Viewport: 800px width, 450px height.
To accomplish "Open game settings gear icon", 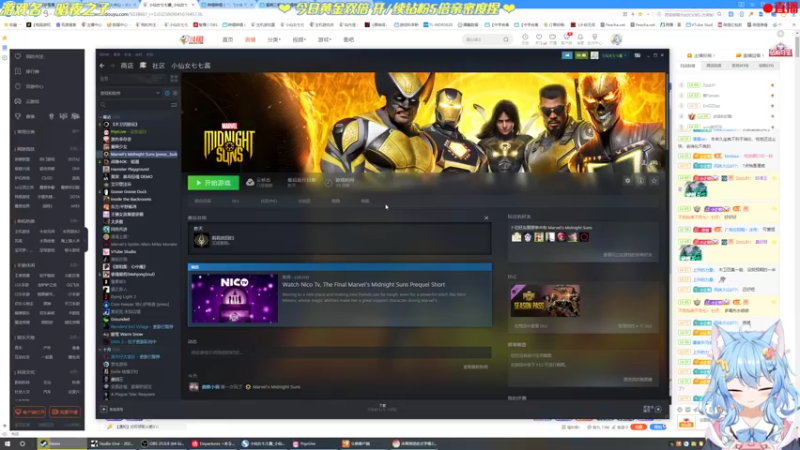I will [x=628, y=181].
